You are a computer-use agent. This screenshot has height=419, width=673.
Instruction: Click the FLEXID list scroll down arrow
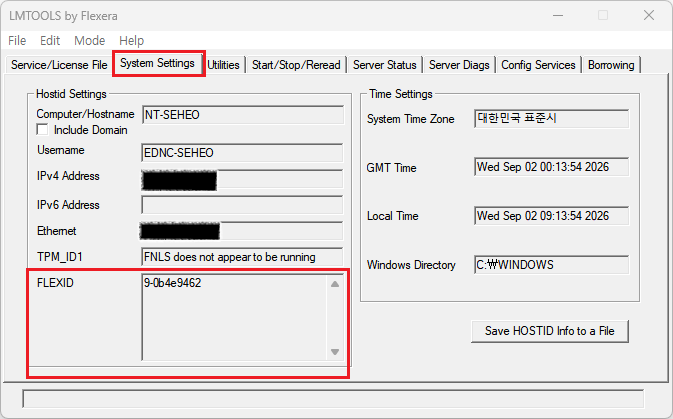[x=335, y=352]
